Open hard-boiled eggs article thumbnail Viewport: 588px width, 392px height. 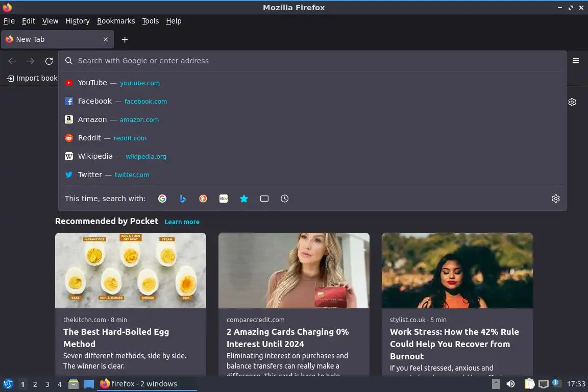click(131, 271)
